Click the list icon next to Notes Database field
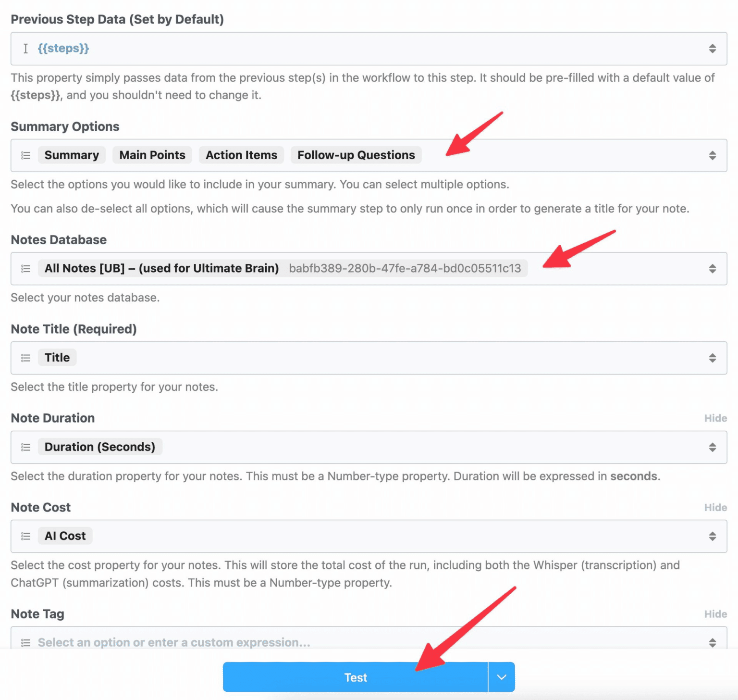The width and height of the screenshot is (738, 700). click(25, 269)
